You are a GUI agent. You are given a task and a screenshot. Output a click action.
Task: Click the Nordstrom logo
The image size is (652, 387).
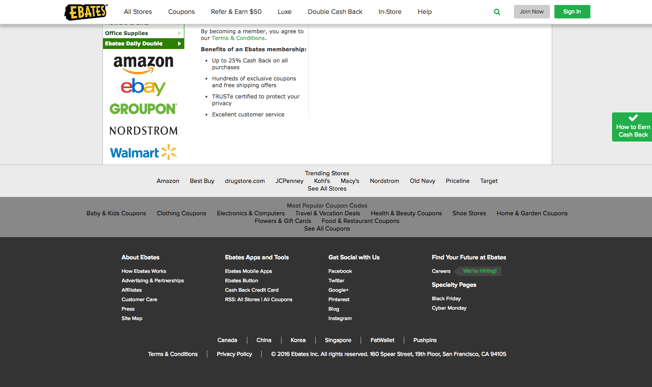(x=143, y=131)
